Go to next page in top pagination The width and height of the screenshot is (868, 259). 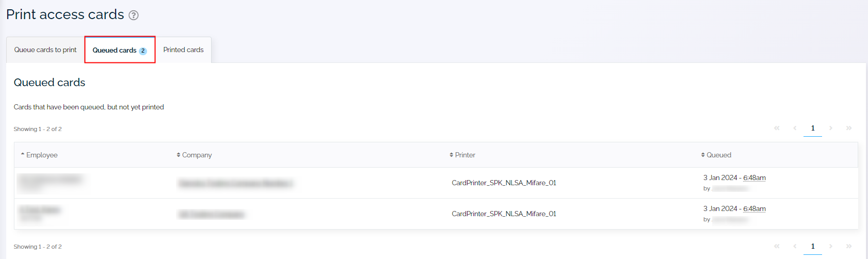(831, 128)
